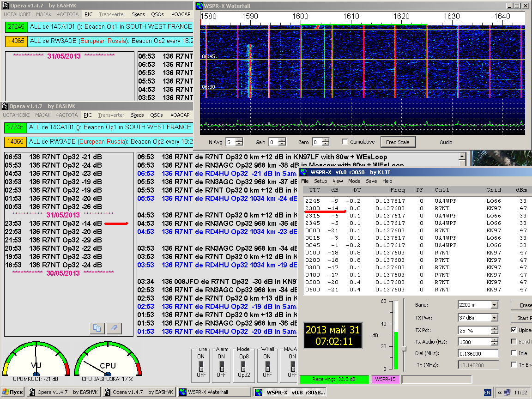Click the network icon in system tray
This screenshot has height=399, width=532.
click(508, 393)
